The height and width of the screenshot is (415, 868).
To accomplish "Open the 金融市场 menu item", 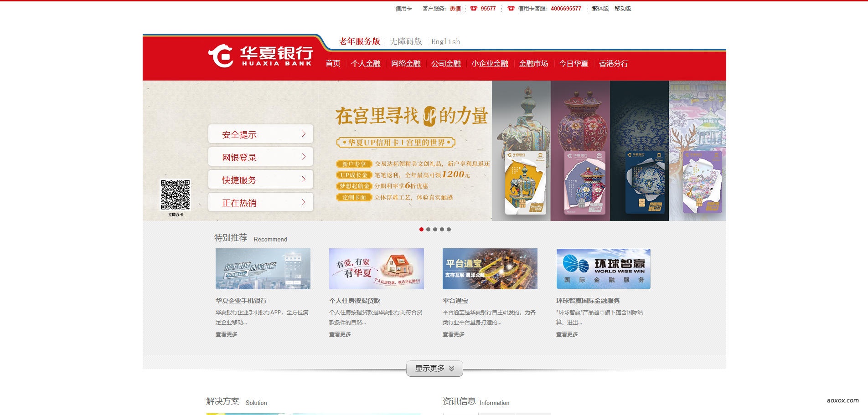I will 532,64.
